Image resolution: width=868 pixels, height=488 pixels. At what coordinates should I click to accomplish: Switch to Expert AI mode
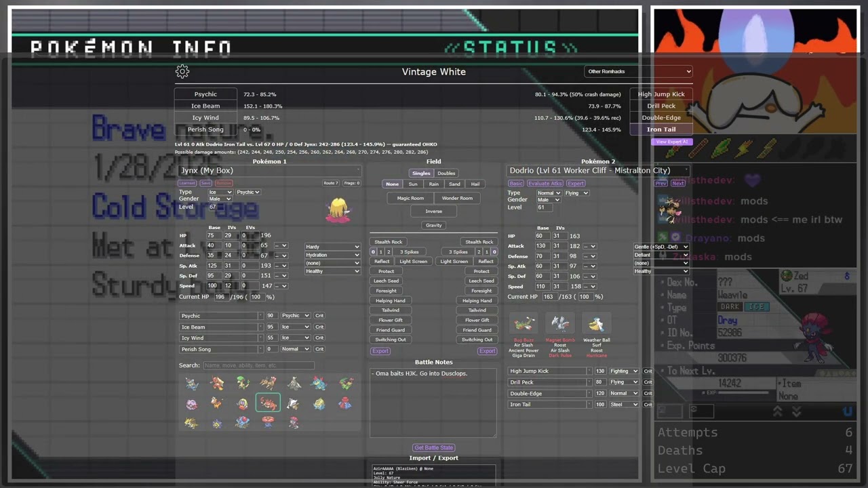coord(576,184)
